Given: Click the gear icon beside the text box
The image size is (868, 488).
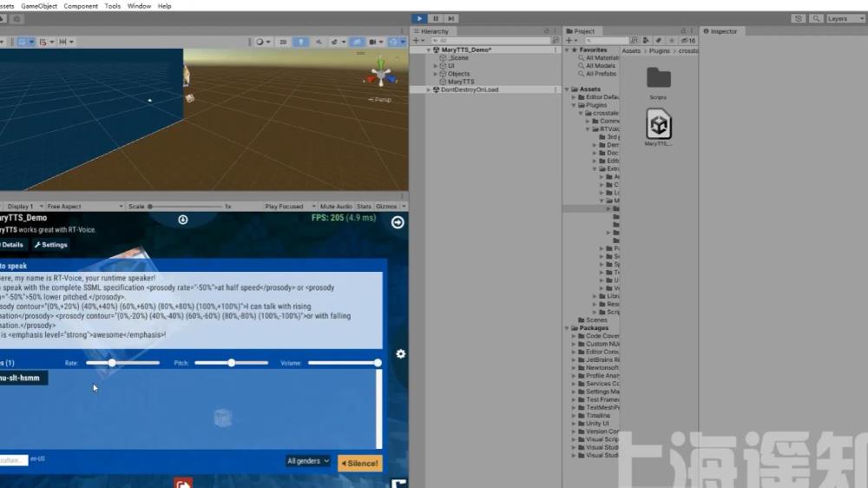Looking at the screenshot, I should [x=400, y=354].
